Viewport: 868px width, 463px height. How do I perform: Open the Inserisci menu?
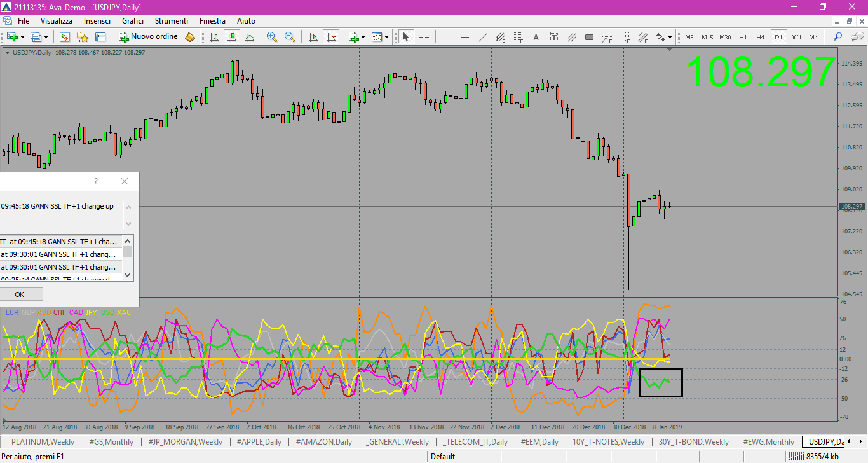pyautogui.click(x=97, y=21)
